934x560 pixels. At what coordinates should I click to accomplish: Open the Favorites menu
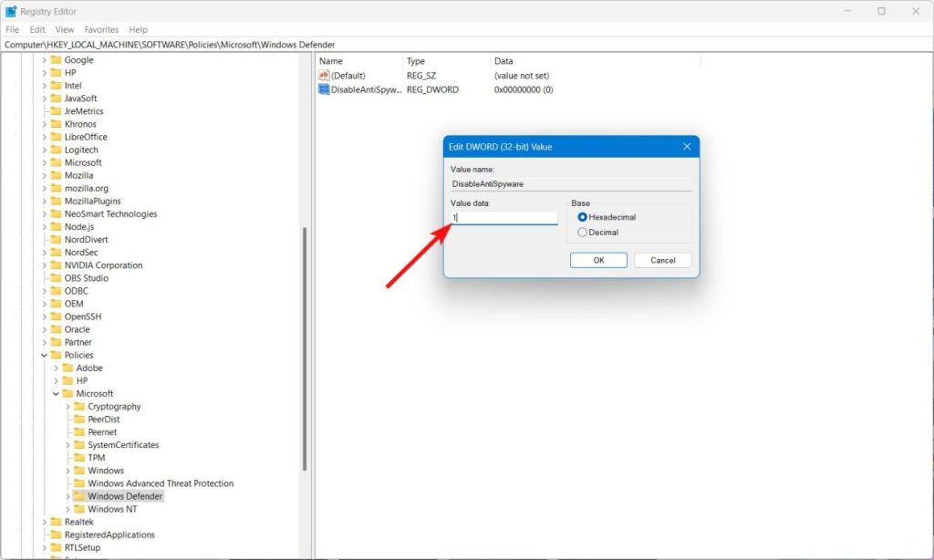point(101,29)
